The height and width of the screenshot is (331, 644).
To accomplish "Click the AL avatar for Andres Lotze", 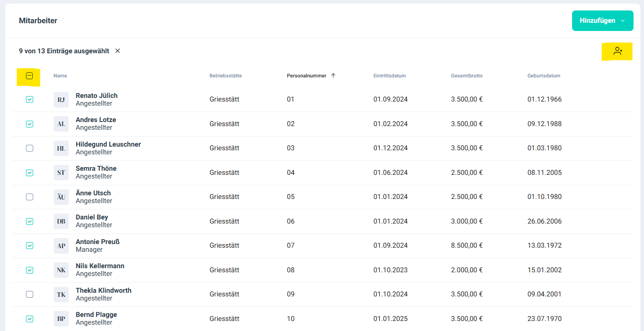I will 61,124.
